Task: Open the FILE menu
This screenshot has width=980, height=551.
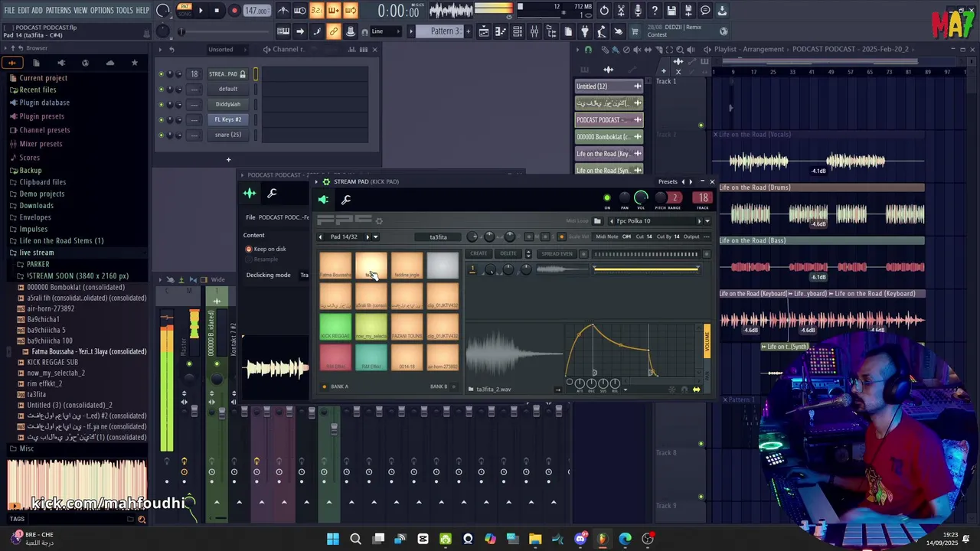Action: [9, 11]
